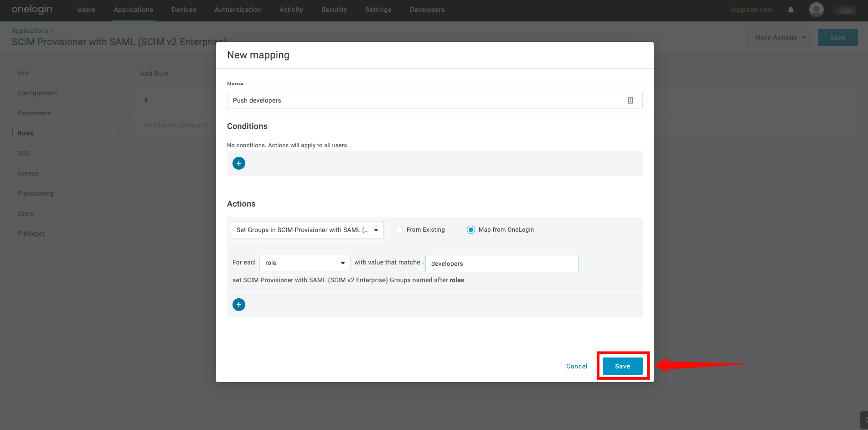This screenshot has width=868, height=430.
Task: Open the notifications bell
Action: (x=791, y=10)
